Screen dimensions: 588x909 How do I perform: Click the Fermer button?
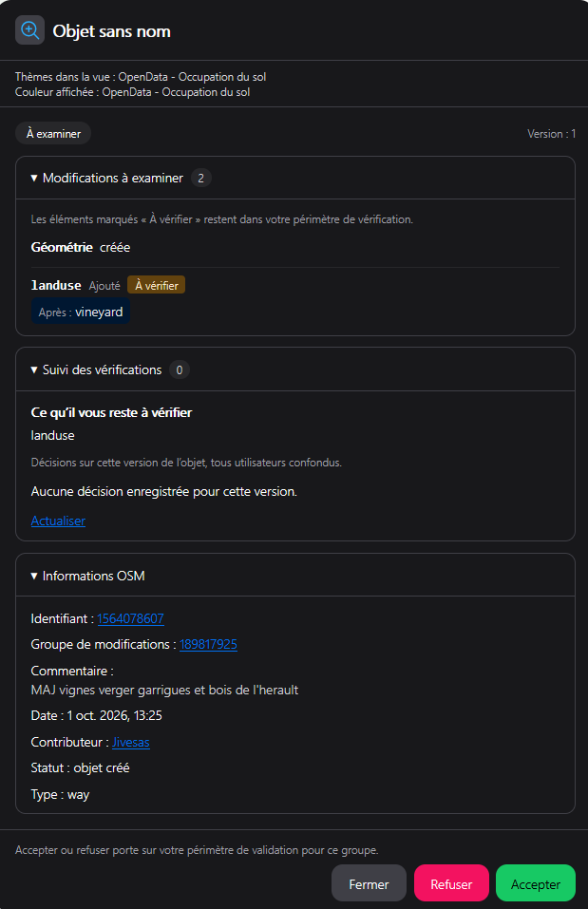click(369, 884)
